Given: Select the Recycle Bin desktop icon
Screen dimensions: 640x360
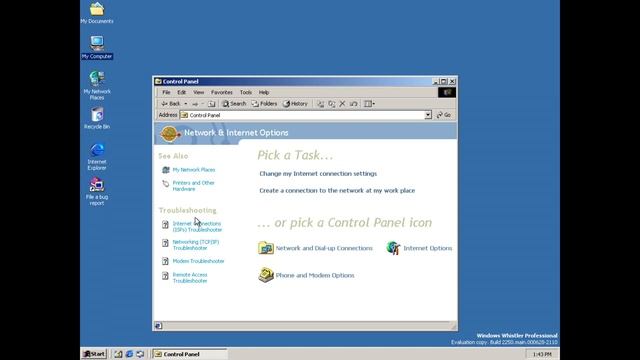Looking at the screenshot, I should [97, 118].
